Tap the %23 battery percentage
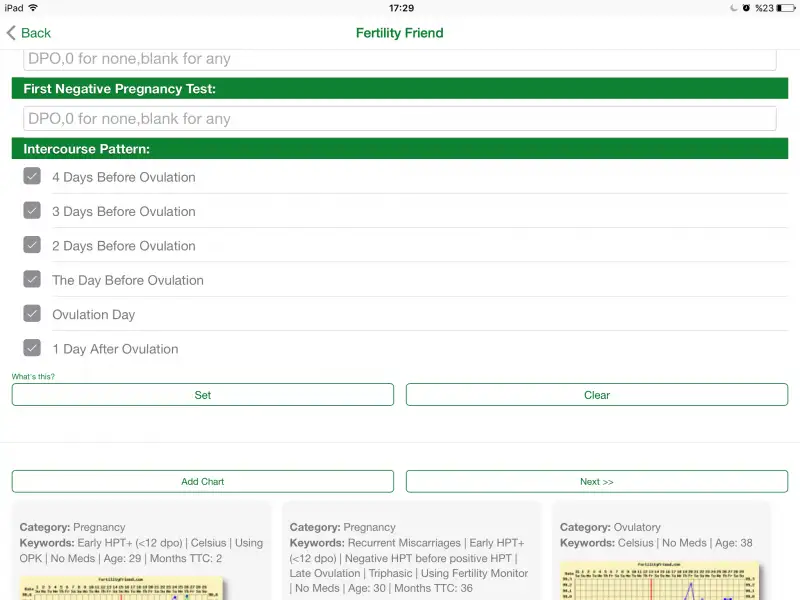Viewport: 800px width, 600px height. 764,8
